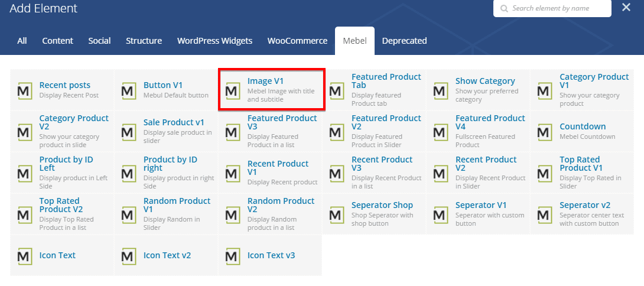Image resolution: width=644 pixels, height=286 pixels.
Task: Open the WordPress Widgets tab
Action: click(x=214, y=41)
